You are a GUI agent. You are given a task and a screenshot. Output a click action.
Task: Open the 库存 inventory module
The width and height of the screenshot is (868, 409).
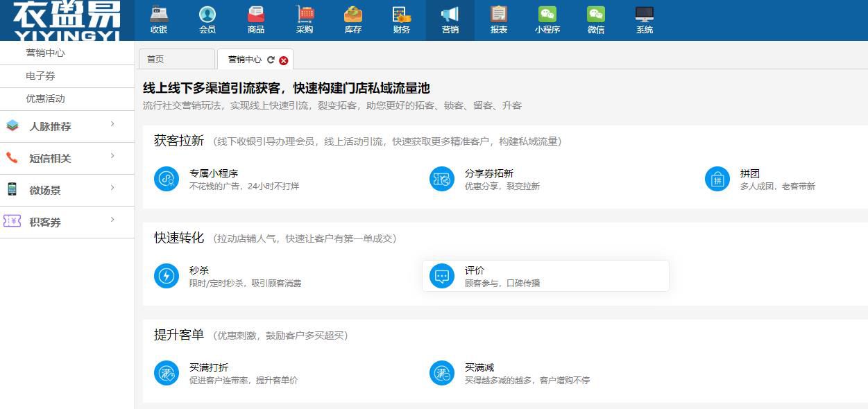click(352, 20)
